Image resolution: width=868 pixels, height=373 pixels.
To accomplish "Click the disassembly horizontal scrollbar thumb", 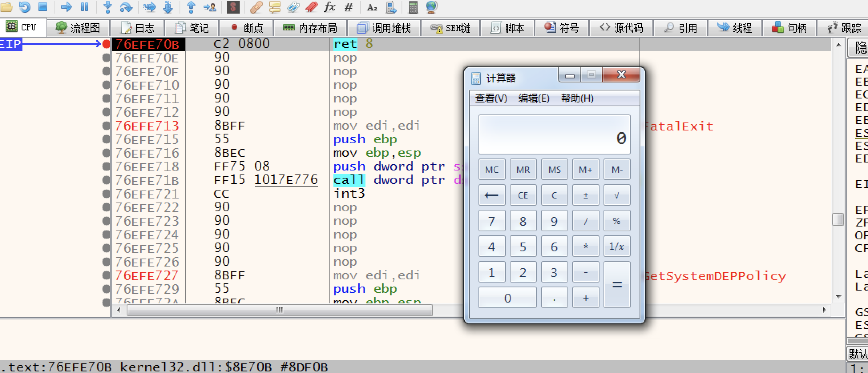I will coord(279,310).
